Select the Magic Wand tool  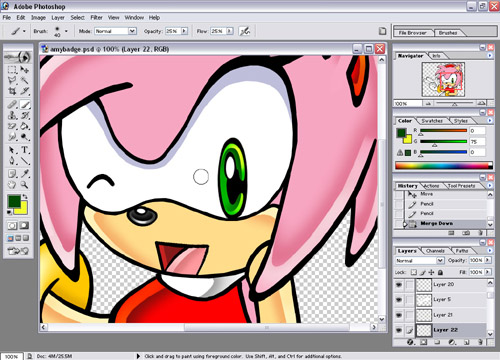coord(24,80)
